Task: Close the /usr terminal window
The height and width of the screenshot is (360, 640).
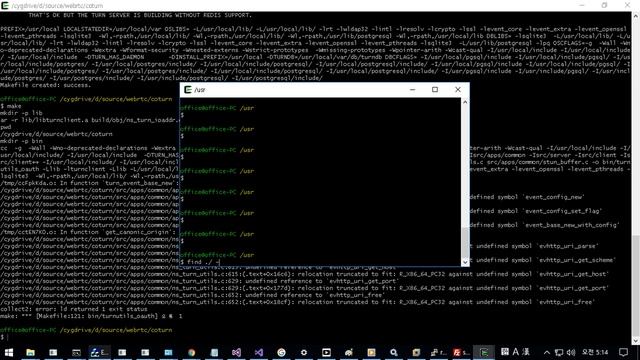Action: click(458, 90)
